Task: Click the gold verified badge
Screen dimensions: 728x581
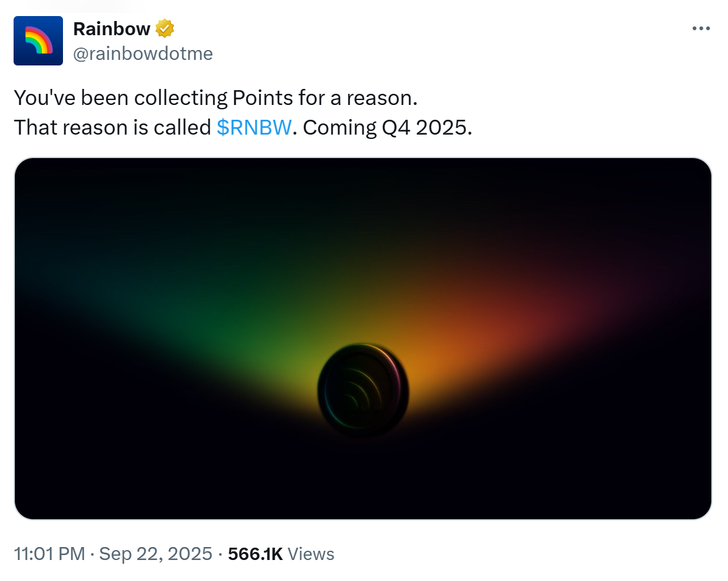Action: coord(165,28)
